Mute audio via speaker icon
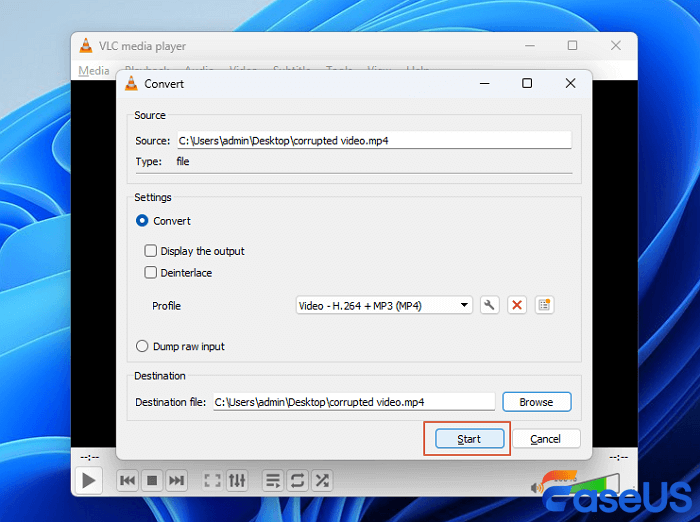Image resolution: width=700 pixels, height=522 pixels. pyautogui.click(x=536, y=487)
